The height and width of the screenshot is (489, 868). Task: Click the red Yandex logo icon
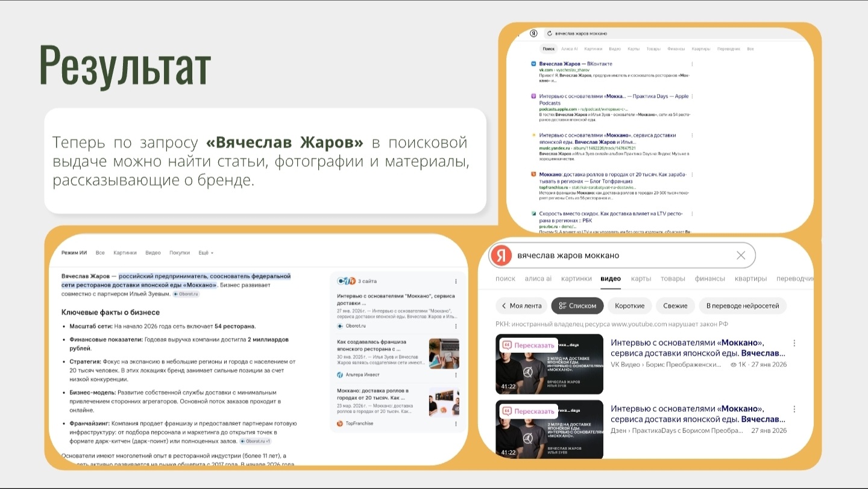501,255
